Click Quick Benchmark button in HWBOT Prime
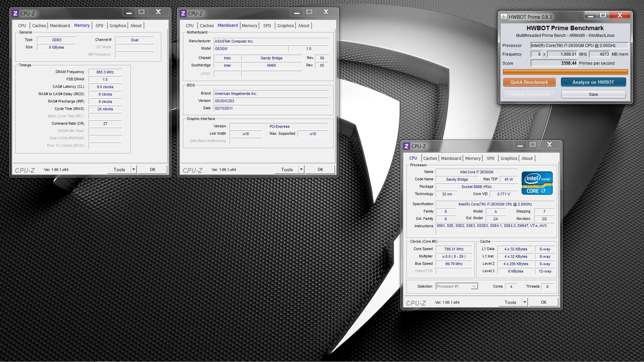This screenshot has width=644, height=362. 529,82
